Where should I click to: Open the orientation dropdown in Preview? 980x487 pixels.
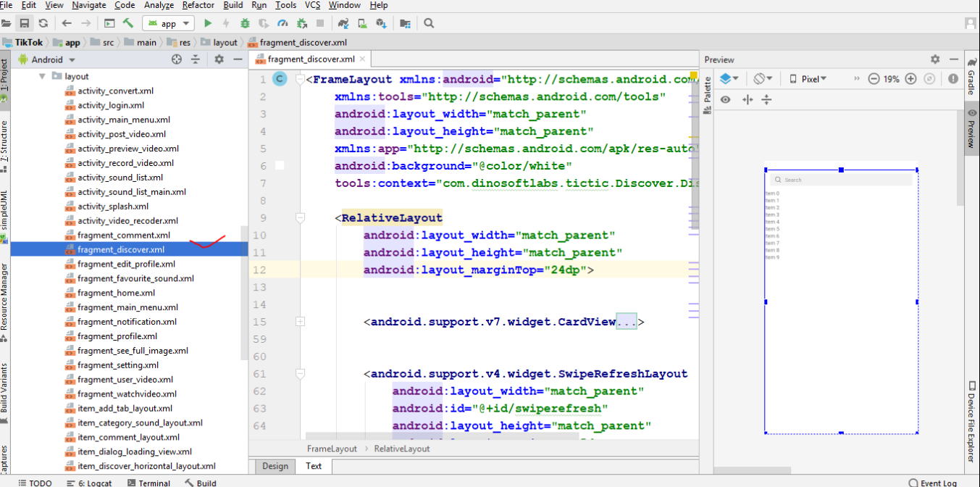[763, 79]
